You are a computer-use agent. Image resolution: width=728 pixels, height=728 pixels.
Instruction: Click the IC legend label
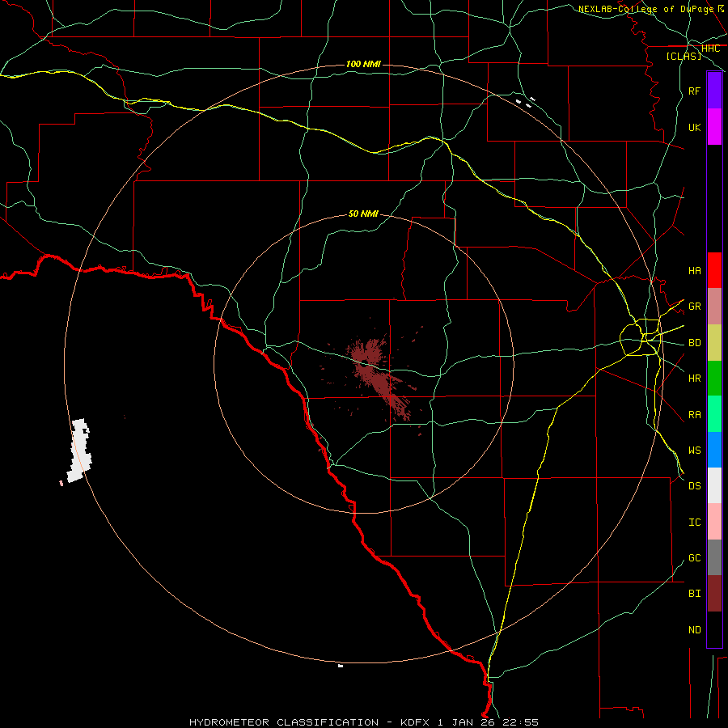coord(694,522)
